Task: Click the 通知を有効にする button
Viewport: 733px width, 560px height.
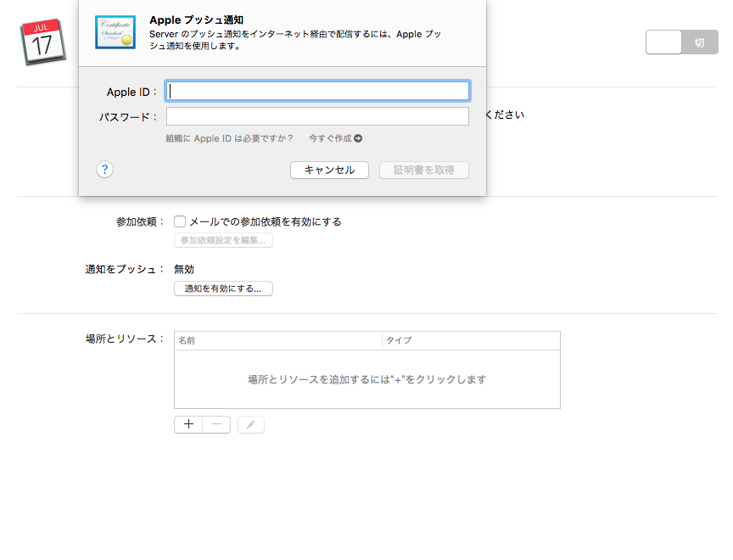Action: click(223, 288)
